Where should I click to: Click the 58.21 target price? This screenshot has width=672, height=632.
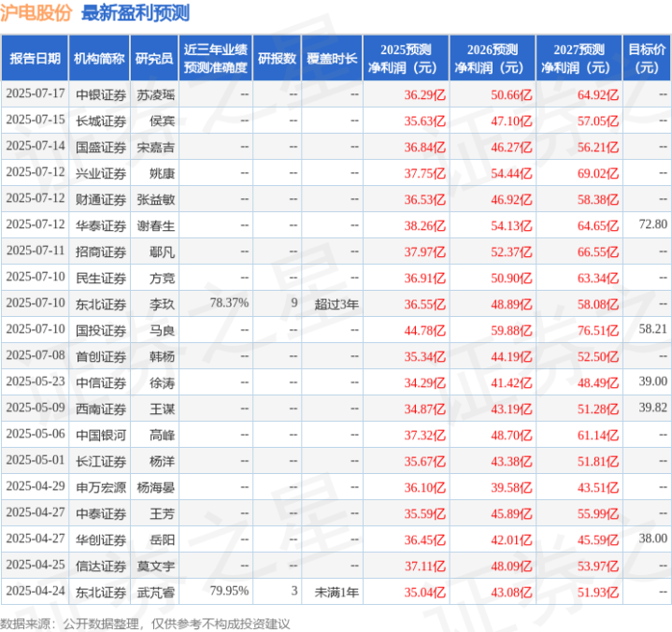click(x=652, y=329)
